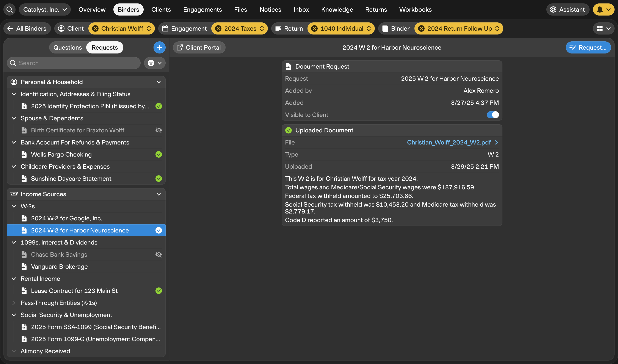
Task: Toggle hidden eye icon on Chase Bank Savings
Action: (159, 254)
